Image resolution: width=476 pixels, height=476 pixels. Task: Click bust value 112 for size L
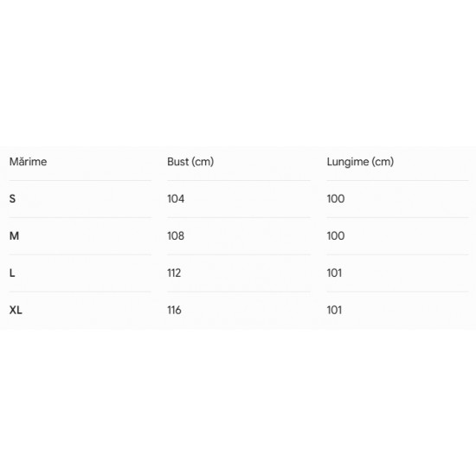tap(174, 273)
